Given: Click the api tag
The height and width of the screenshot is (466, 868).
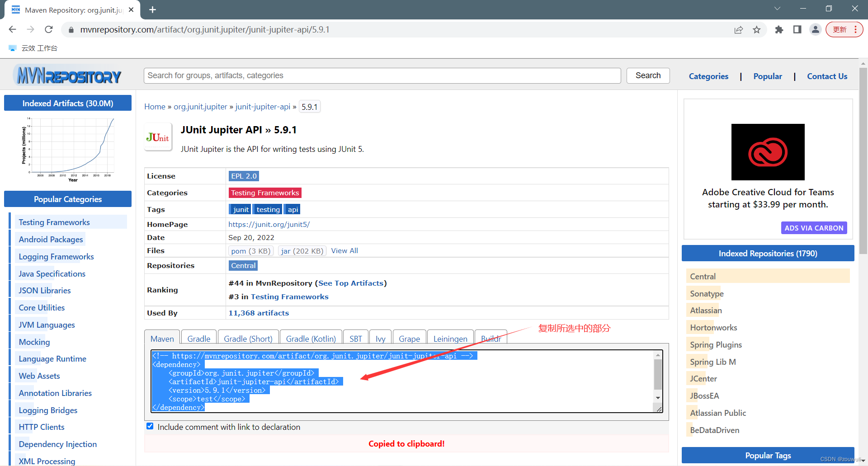Looking at the screenshot, I should (292, 209).
